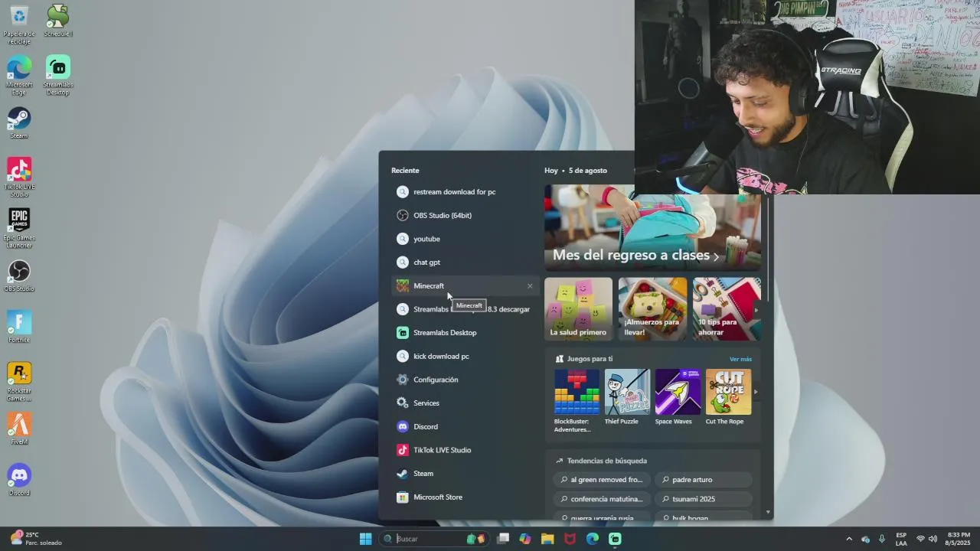Open Rockstar Games Launcher desktop icon

click(x=19, y=381)
